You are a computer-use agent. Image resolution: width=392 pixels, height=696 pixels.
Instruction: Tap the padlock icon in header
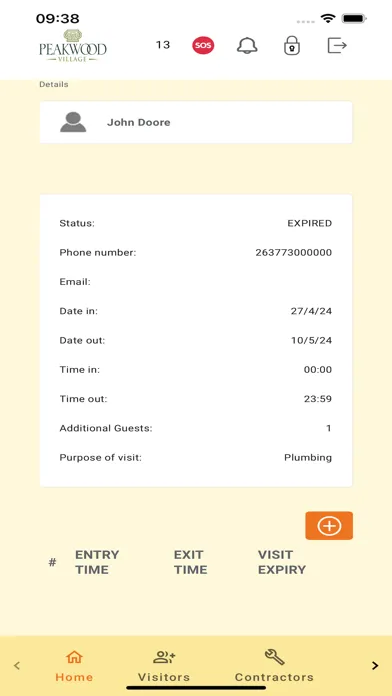pos(292,45)
